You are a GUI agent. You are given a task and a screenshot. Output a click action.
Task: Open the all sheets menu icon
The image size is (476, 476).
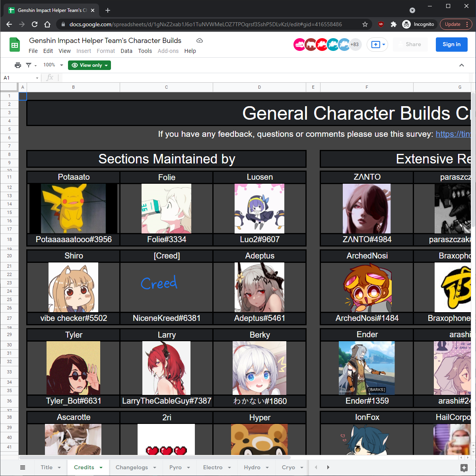click(x=23, y=467)
